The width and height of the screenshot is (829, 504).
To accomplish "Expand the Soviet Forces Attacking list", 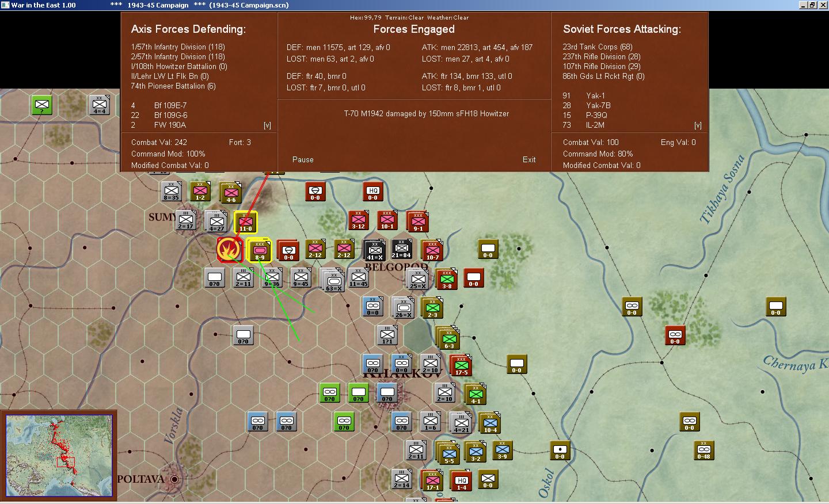I will coord(698,125).
